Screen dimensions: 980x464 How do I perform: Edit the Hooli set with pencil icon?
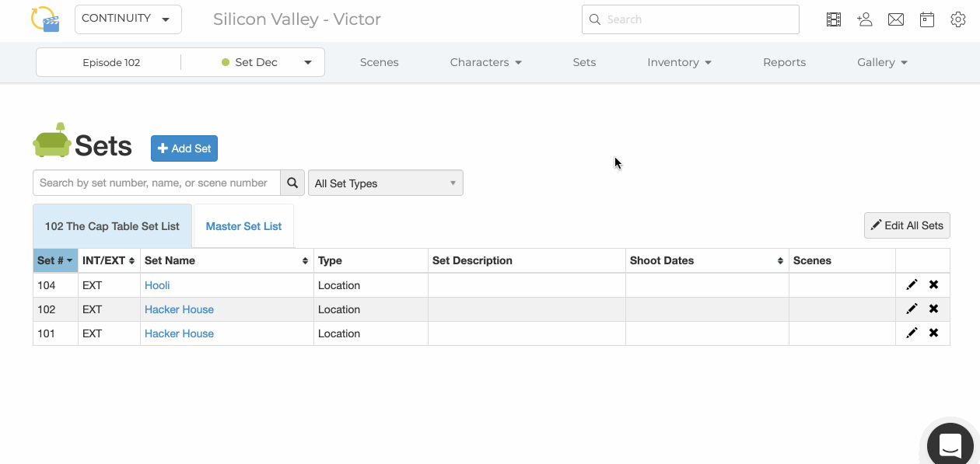click(x=912, y=285)
